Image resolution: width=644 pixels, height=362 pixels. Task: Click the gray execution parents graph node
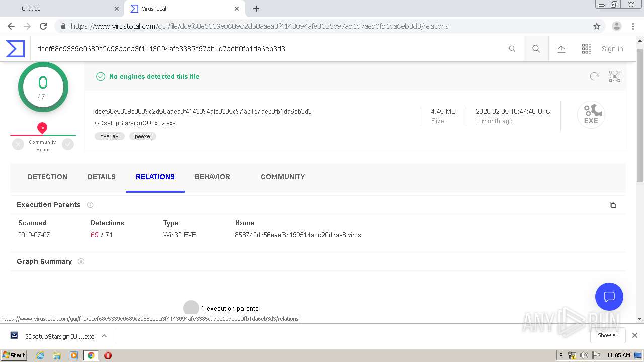(x=191, y=308)
